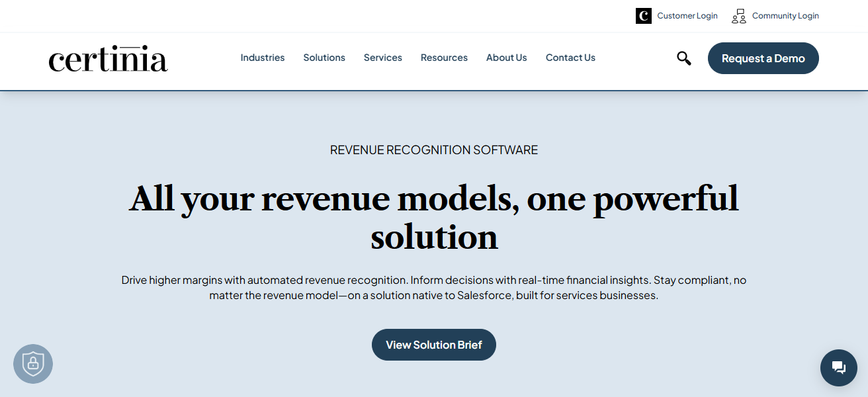Open the Resources dropdown
The height and width of the screenshot is (397, 868).
444,58
